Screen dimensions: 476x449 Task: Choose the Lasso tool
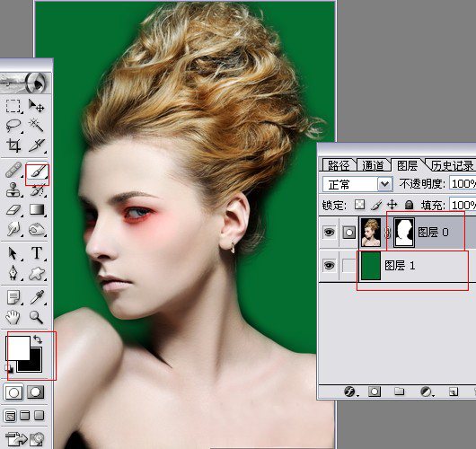click(x=13, y=126)
